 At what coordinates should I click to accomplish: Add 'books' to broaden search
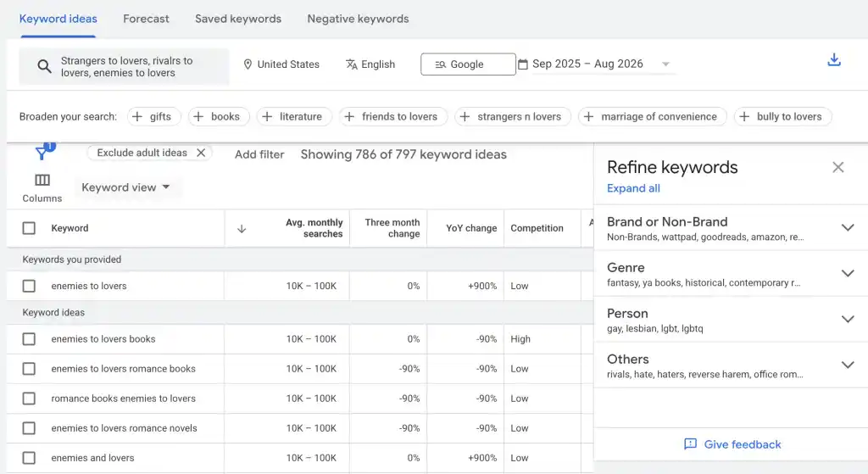(x=219, y=117)
